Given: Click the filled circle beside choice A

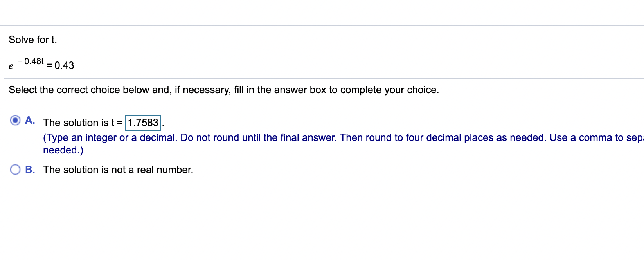Looking at the screenshot, I should [x=14, y=120].
